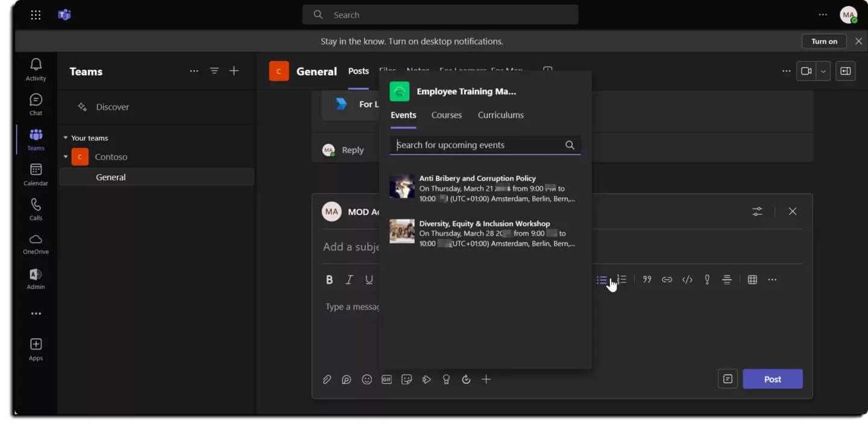Toggle bulleted list formatting

tap(602, 279)
